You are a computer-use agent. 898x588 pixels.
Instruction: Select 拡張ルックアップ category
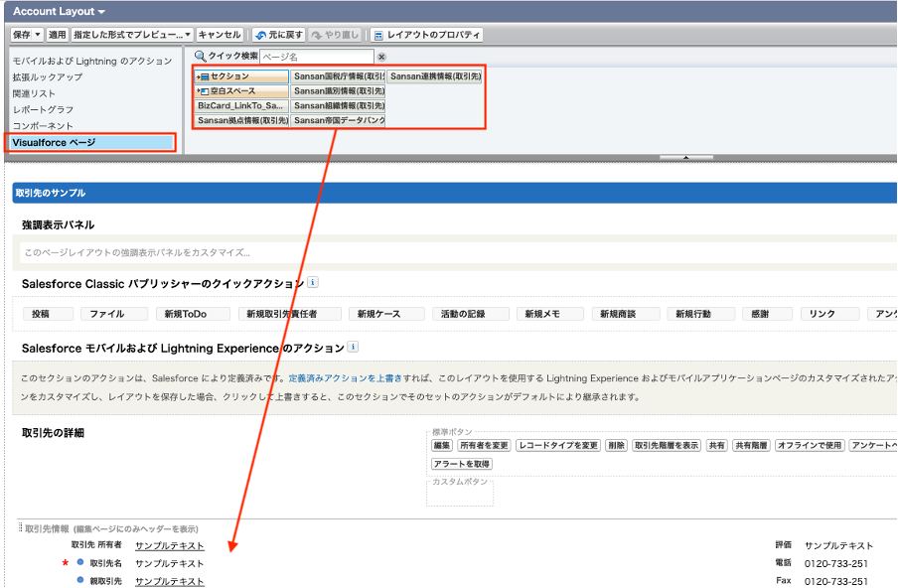click(48, 76)
